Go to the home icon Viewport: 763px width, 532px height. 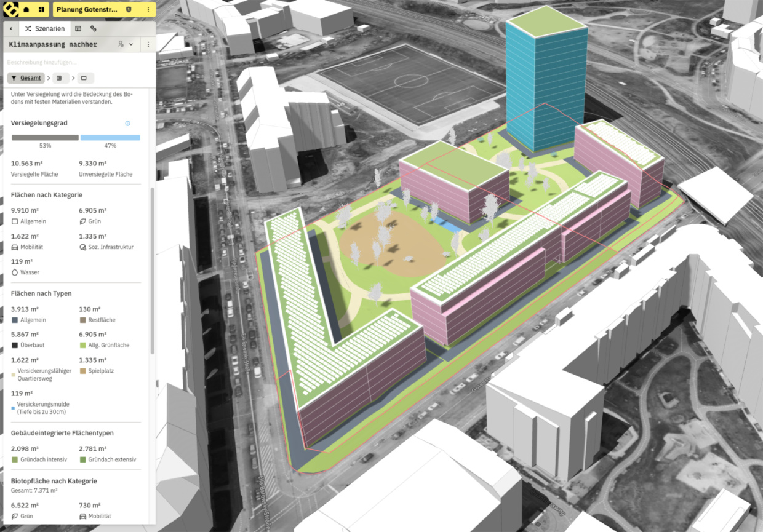(26, 10)
